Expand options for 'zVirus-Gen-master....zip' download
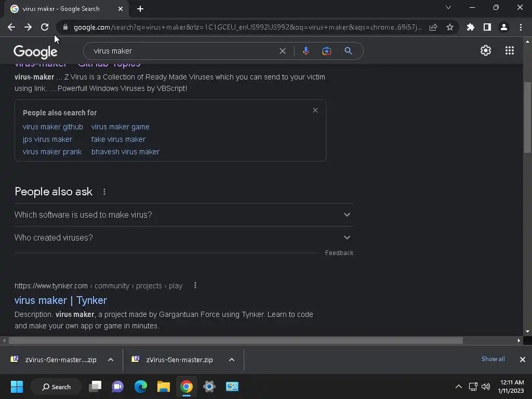The height and width of the screenshot is (399, 532). (111, 360)
